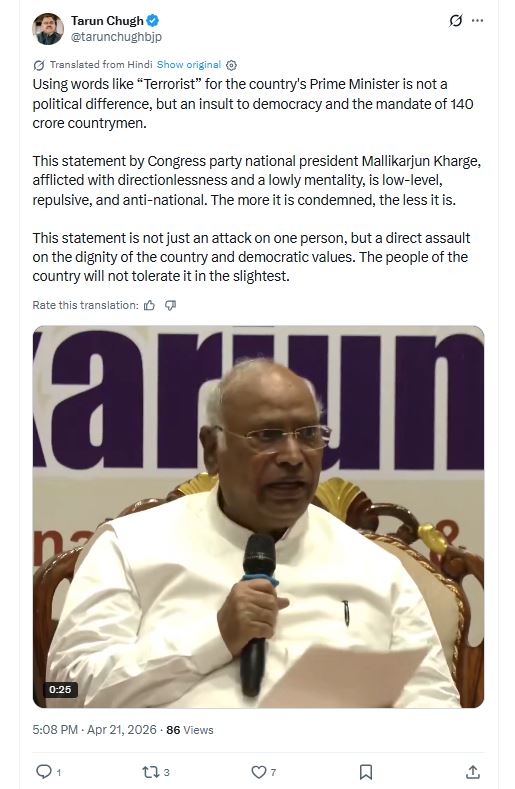This screenshot has width=515, height=789.
Task: Click the Grok icon at top right
Action: (456, 21)
